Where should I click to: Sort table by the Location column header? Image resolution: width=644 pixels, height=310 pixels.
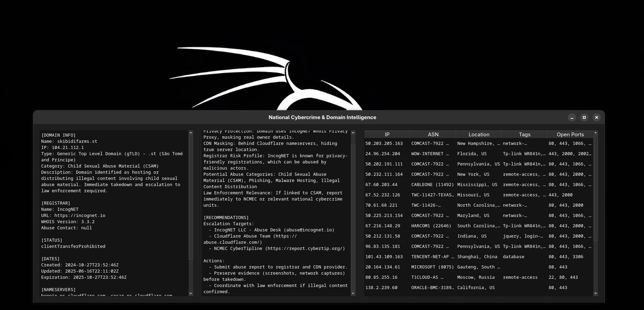tap(479, 134)
